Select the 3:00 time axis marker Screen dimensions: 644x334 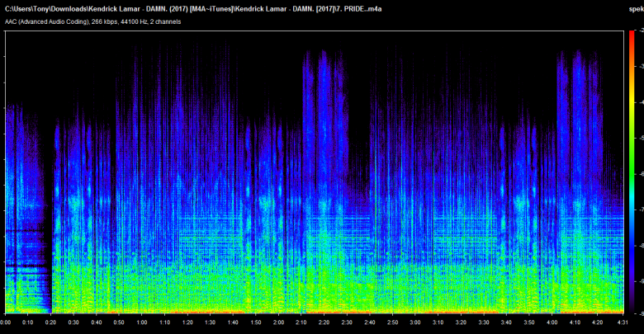(x=414, y=322)
